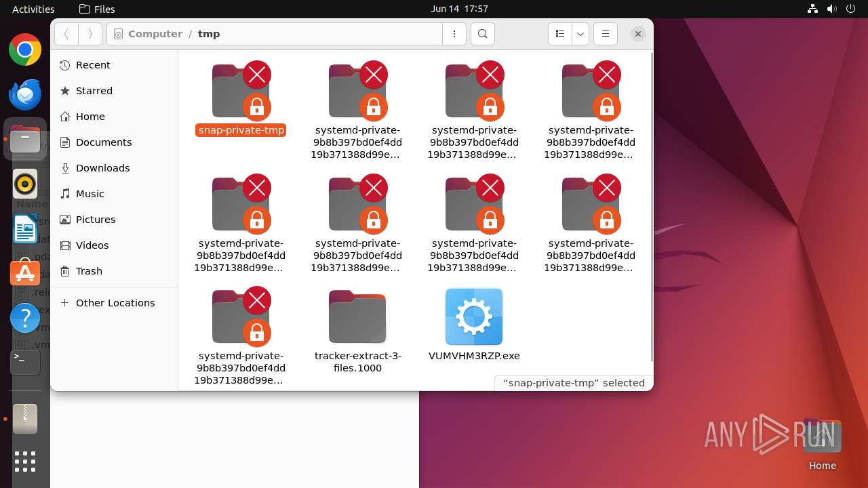
Task: Launch Rhythmbox from the dock
Action: tap(25, 184)
